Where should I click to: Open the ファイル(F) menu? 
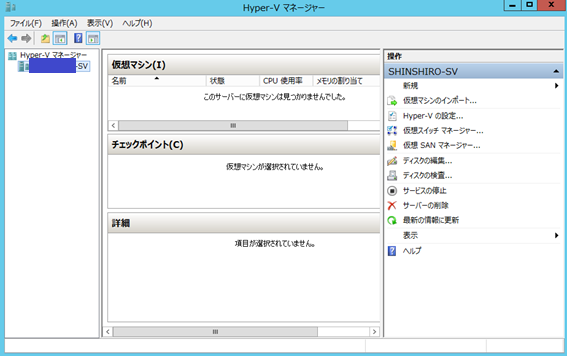pos(26,24)
